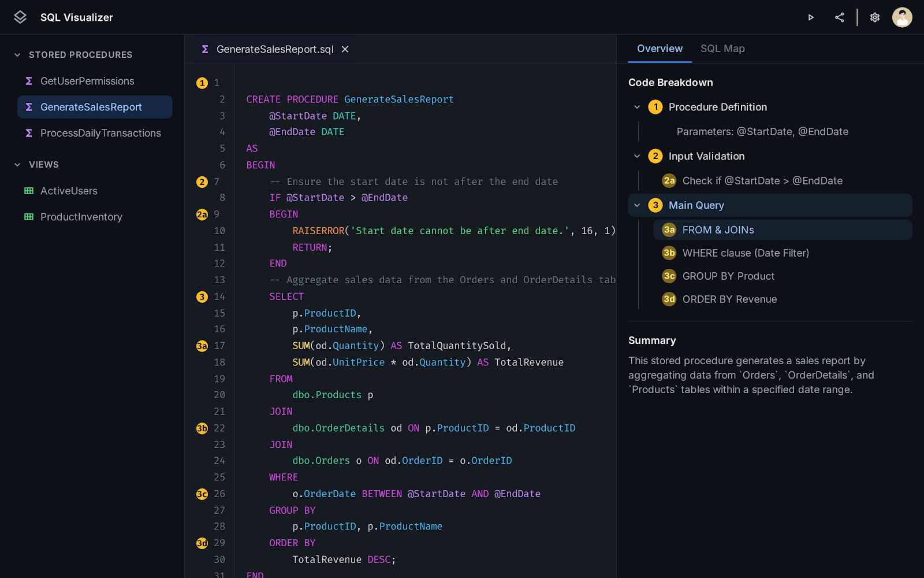
Task: Click the numbered badge 1 beside Procedure Definition
Action: click(x=655, y=107)
